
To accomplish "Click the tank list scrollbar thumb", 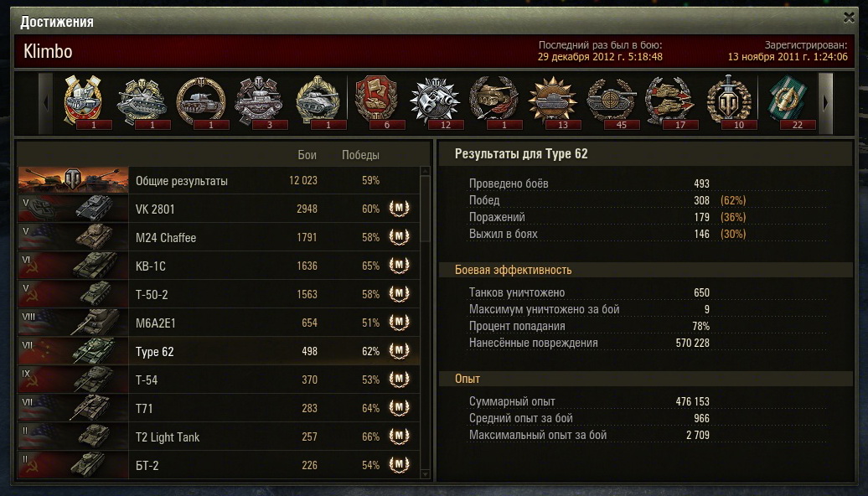I will pos(425,209).
